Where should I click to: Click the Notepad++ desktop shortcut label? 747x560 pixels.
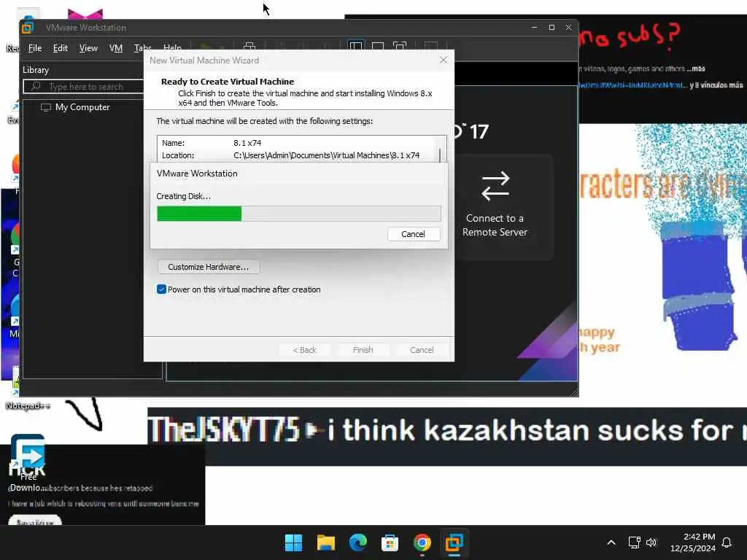click(x=28, y=405)
